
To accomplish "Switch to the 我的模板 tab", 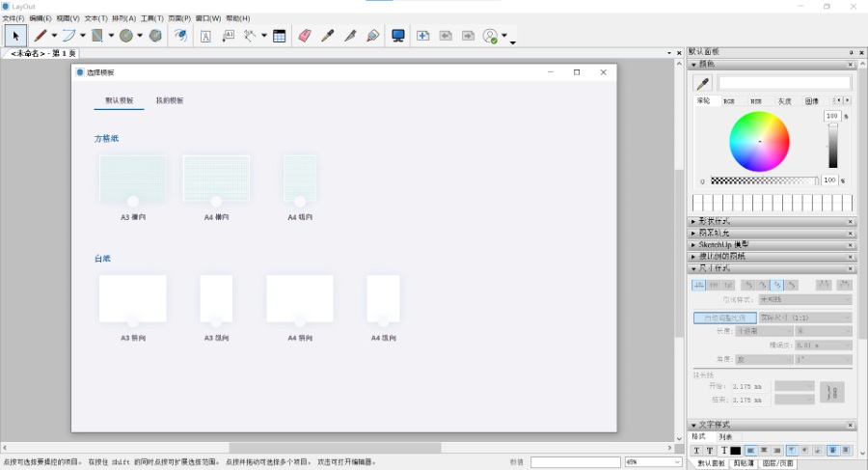I will (170, 100).
